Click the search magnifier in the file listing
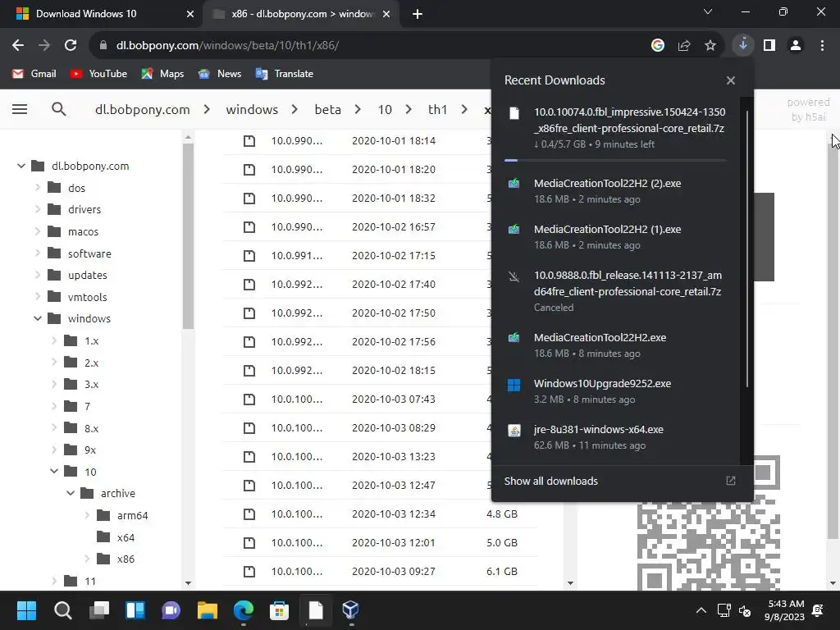This screenshot has width=840, height=630. pos(59,109)
